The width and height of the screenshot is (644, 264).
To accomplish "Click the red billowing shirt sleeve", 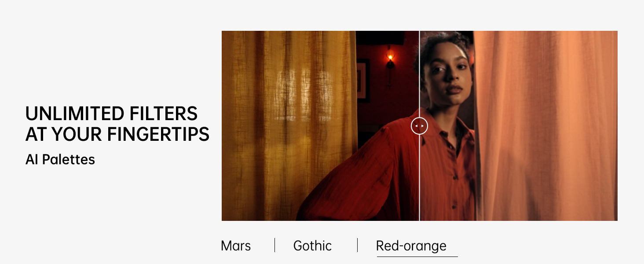I will pos(352,176).
